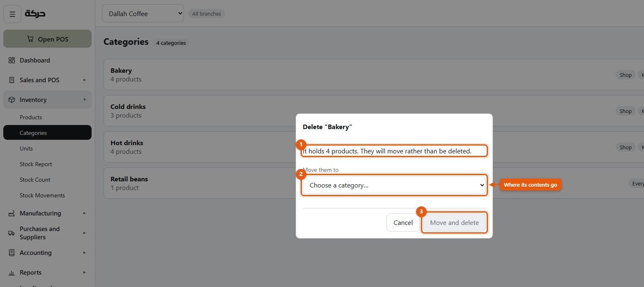
Task: Click the hamburger menu icon
Action: click(x=12, y=14)
